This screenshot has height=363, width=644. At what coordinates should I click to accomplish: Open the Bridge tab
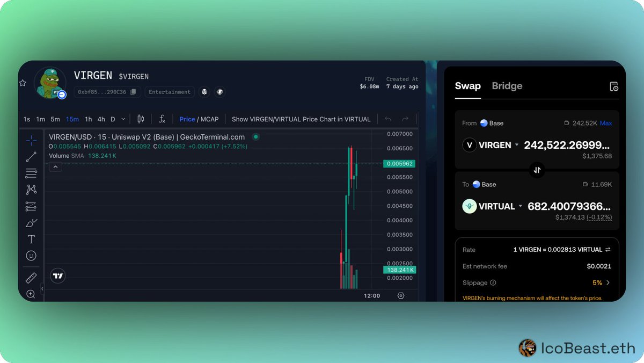click(507, 86)
